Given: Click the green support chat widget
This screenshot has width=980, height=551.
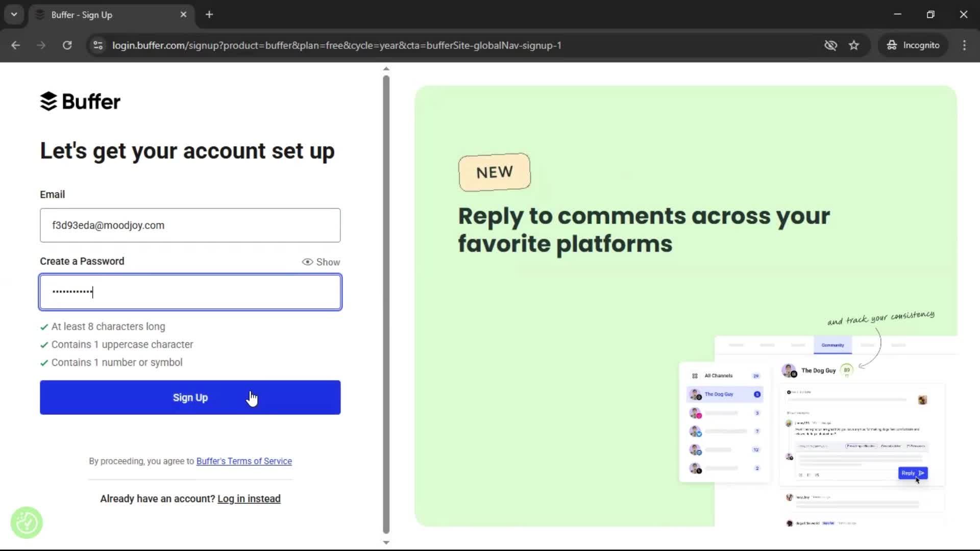Looking at the screenshot, I should click(26, 522).
